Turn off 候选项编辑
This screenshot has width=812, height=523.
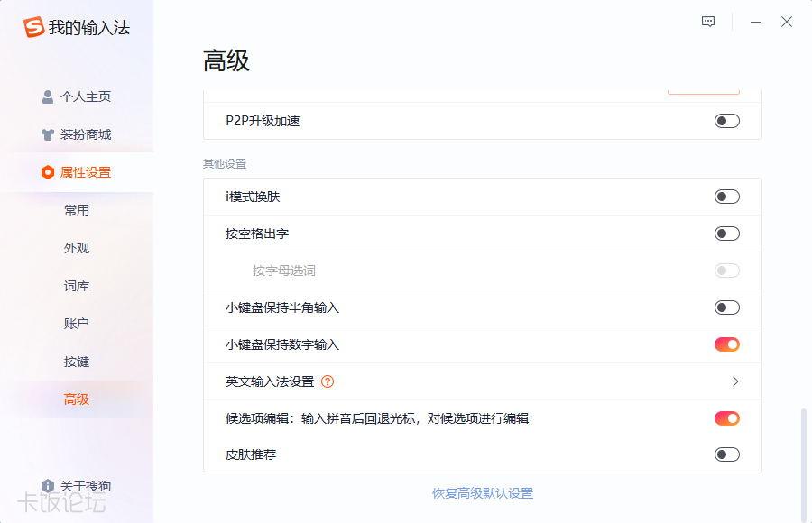pyautogui.click(x=725, y=417)
